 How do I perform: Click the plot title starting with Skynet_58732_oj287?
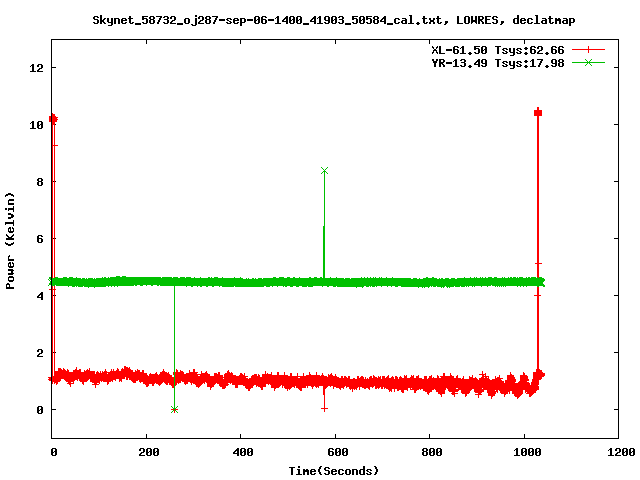[x=333, y=20]
